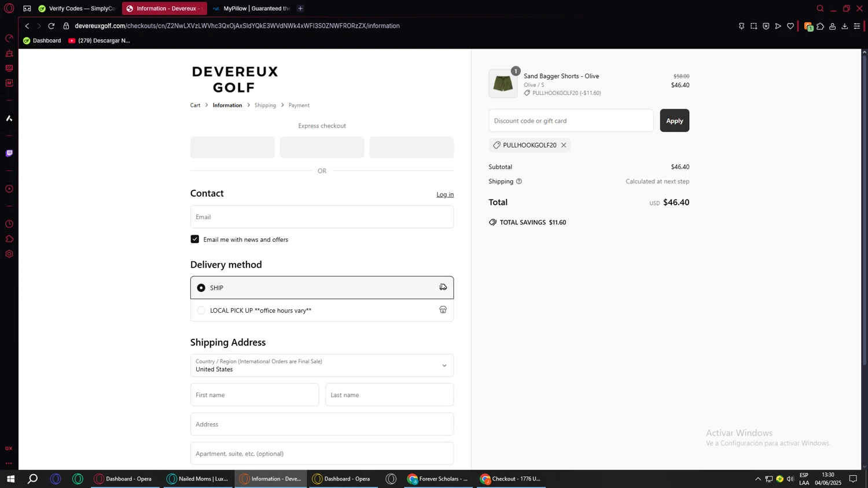Screen dimensions: 868x488
Task: Switch to Forever Scholars Chrome taskbar window
Action: [x=438, y=479]
